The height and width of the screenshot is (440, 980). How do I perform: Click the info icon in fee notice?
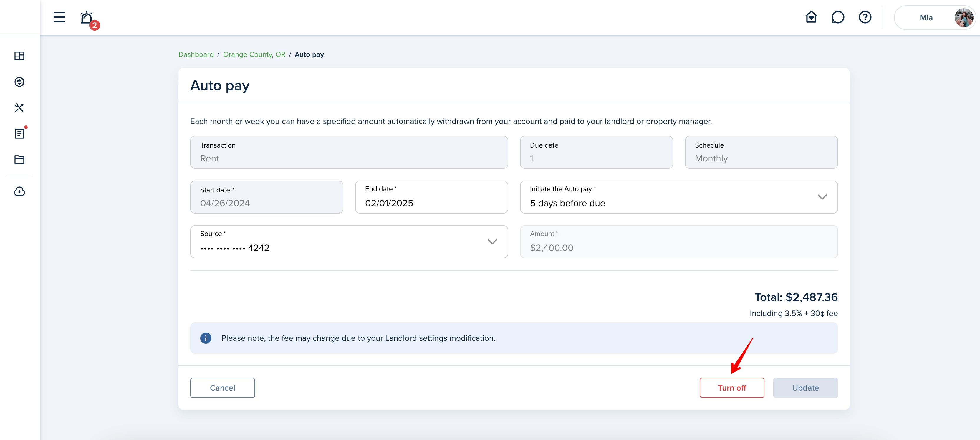tap(206, 338)
